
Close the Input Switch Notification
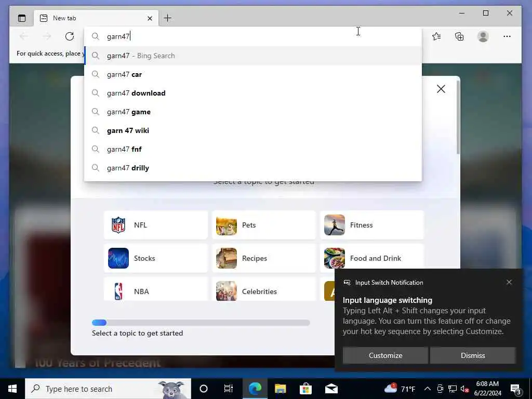[509, 282]
